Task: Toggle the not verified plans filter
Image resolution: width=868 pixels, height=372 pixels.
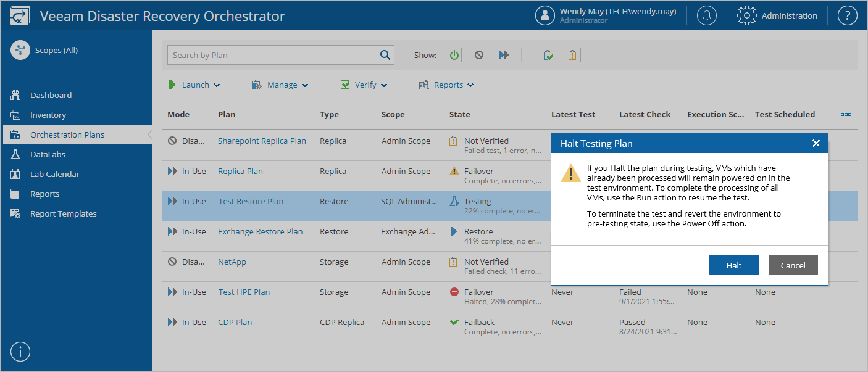Action: click(573, 55)
